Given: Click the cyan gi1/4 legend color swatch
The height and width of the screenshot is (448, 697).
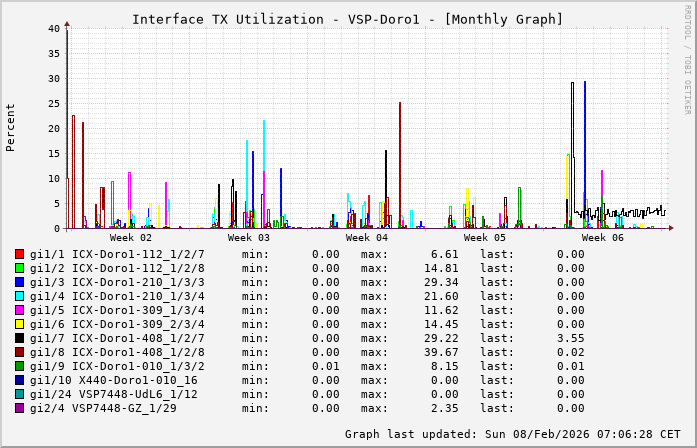Looking at the screenshot, I should tap(19, 296).
